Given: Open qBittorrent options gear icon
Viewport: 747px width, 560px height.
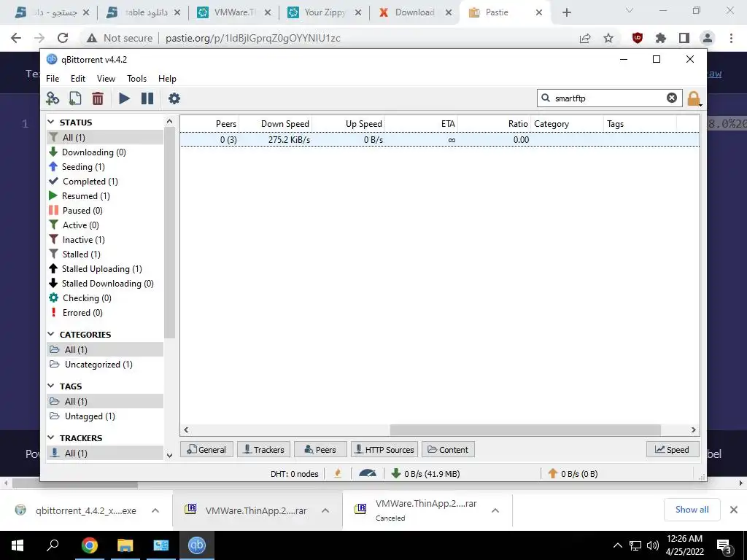Looking at the screenshot, I should [x=174, y=98].
